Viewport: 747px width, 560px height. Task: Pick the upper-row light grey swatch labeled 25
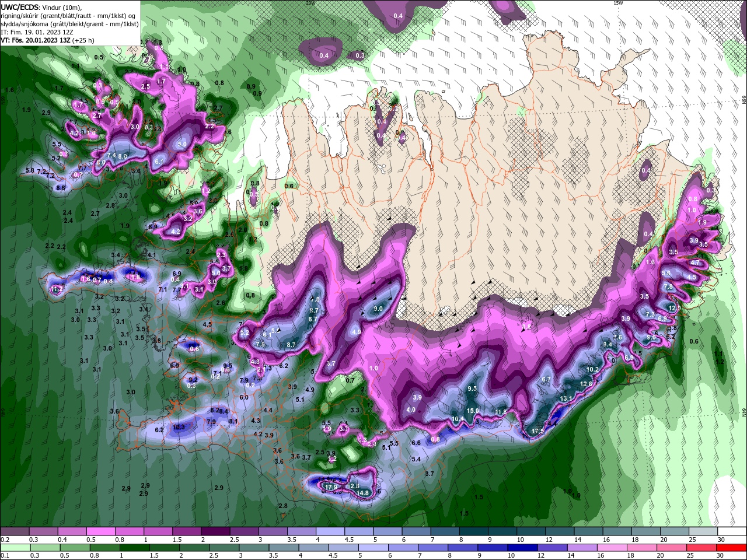[x=703, y=531]
